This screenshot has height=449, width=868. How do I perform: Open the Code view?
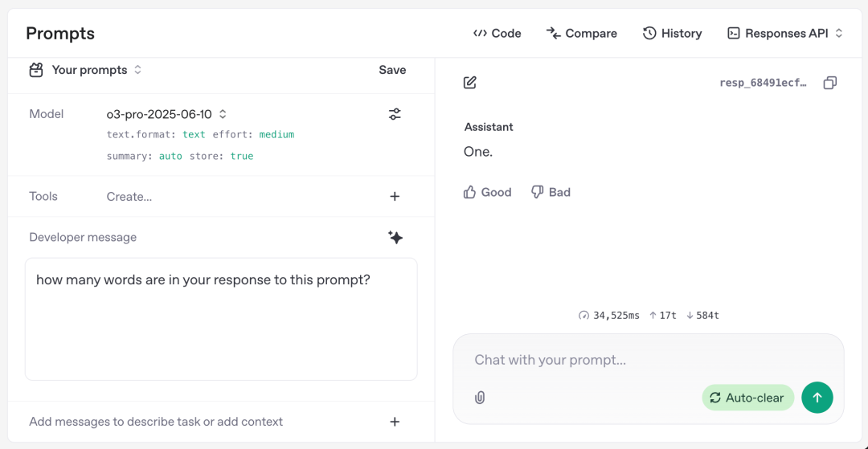pyautogui.click(x=497, y=33)
